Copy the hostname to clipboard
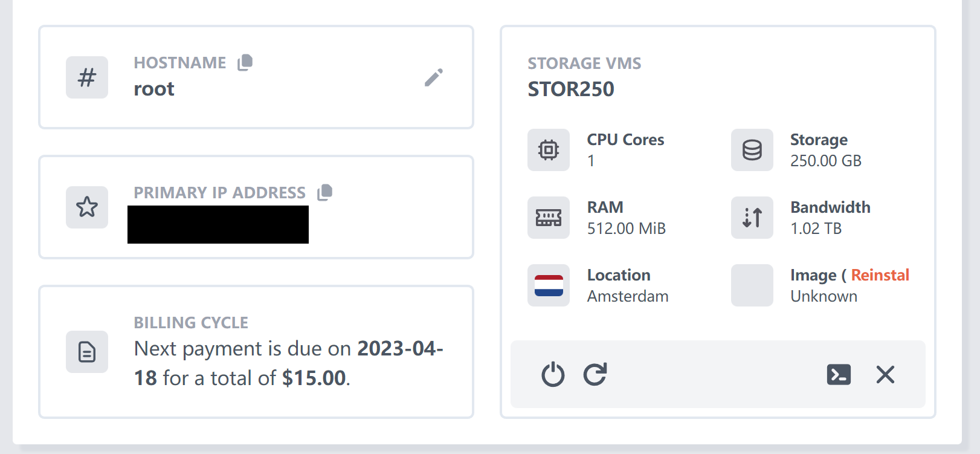Viewport: 980px width, 454px height. [x=245, y=62]
